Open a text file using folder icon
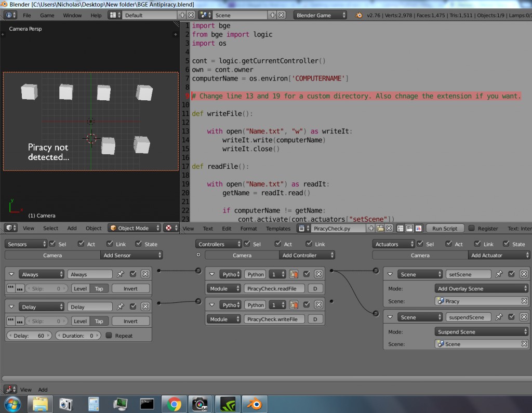Viewport: 532px width, 413px height. pyautogui.click(x=380, y=228)
